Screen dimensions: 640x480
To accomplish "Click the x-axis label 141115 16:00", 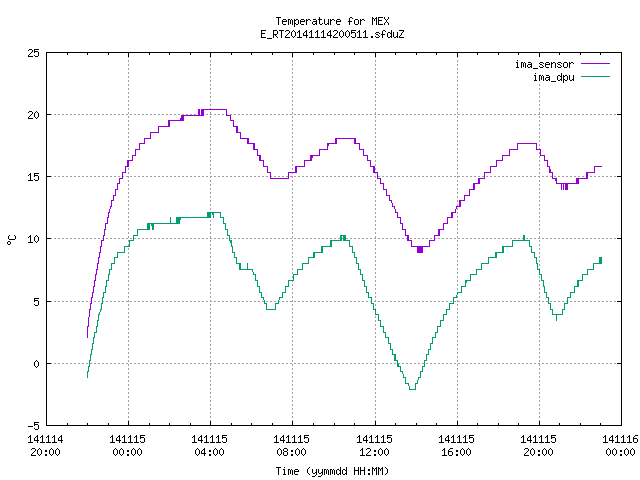I will coord(456,446).
